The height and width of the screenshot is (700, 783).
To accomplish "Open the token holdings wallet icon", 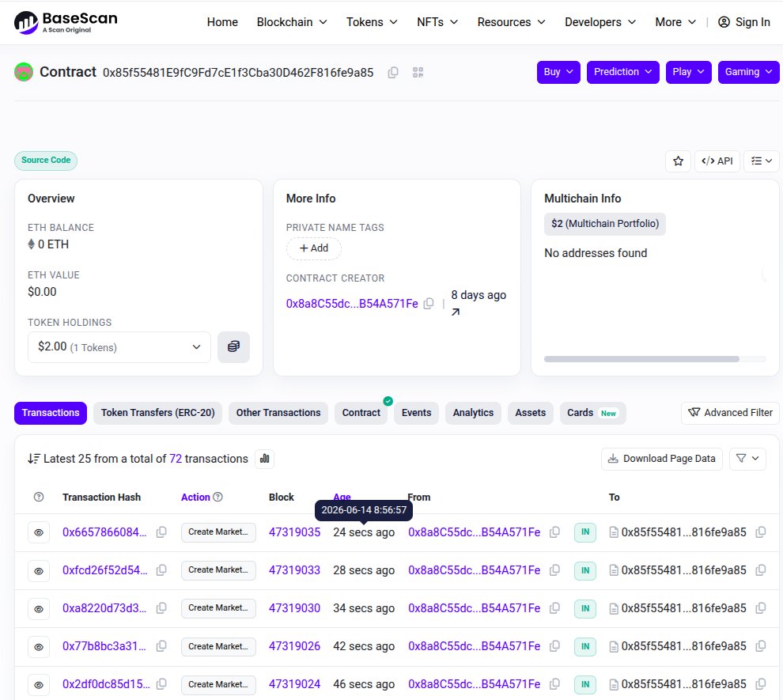I will coord(233,347).
